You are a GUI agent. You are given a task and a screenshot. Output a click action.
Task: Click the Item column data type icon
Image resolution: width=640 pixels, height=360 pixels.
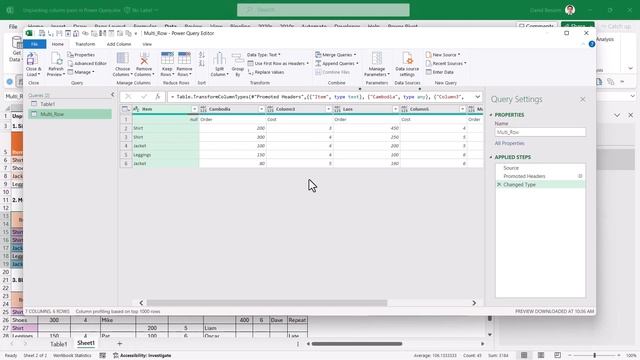tap(137, 109)
